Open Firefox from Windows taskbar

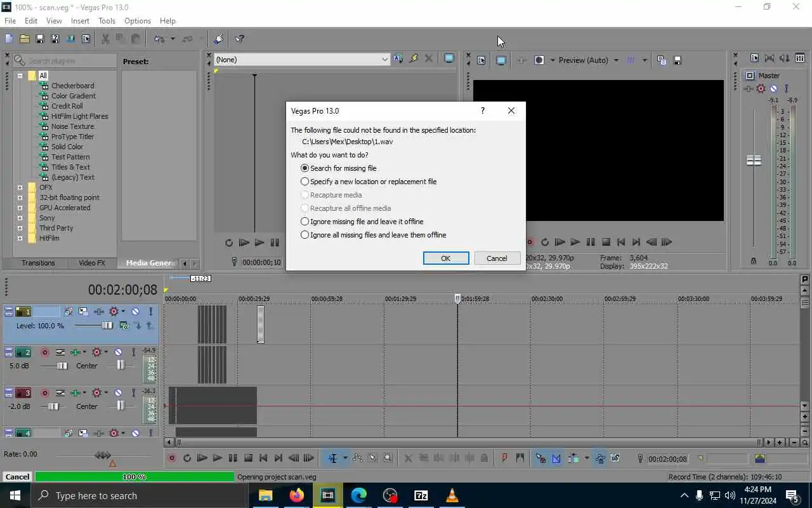296,495
